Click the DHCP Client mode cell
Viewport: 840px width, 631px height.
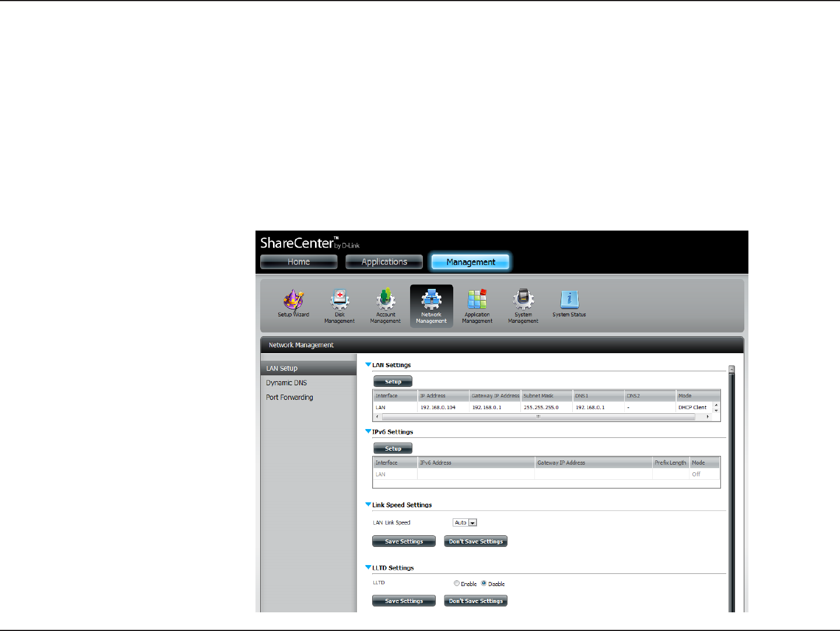pos(694,407)
